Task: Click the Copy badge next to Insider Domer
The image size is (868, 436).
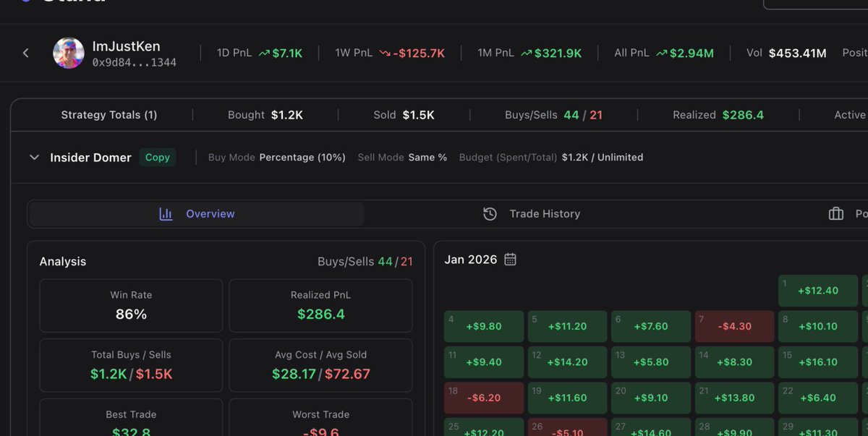Action: [x=157, y=157]
